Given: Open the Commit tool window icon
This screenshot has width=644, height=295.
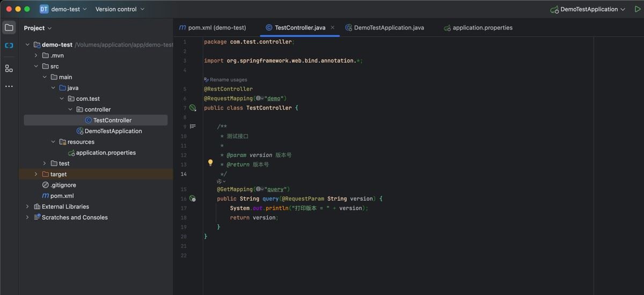Looking at the screenshot, I should (9, 46).
